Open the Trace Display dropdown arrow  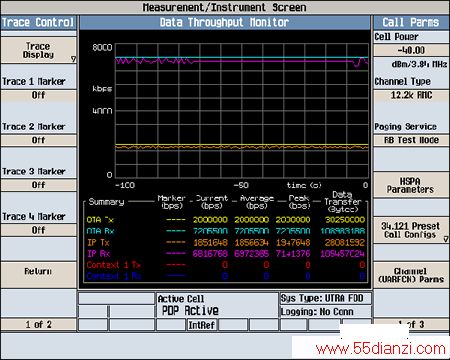tap(74, 59)
